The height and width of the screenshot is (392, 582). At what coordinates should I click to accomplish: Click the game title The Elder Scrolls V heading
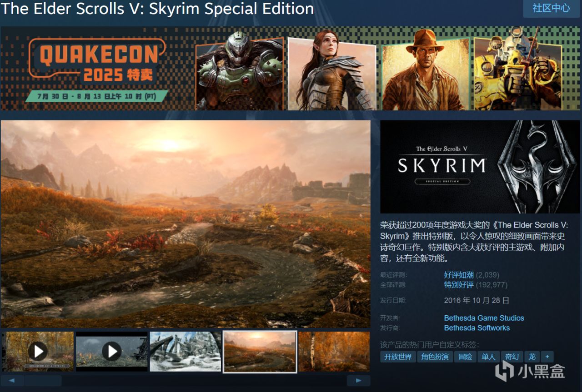point(157,8)
